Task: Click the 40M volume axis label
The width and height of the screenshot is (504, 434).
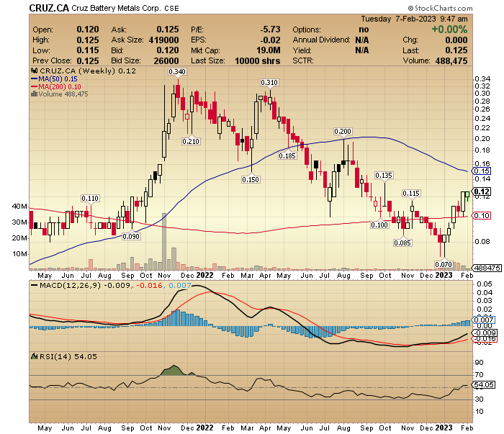Action: 19,207
